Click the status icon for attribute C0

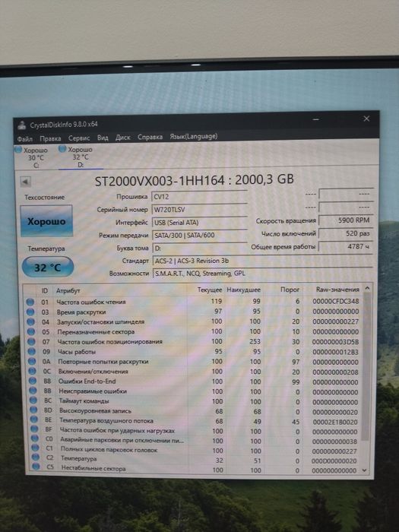pos(35,439)
